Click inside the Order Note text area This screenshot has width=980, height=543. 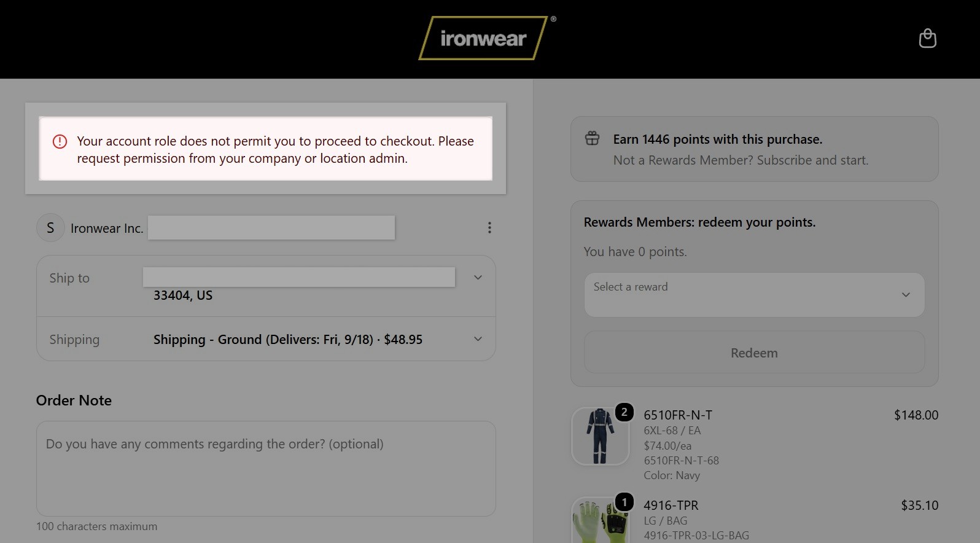266,469
